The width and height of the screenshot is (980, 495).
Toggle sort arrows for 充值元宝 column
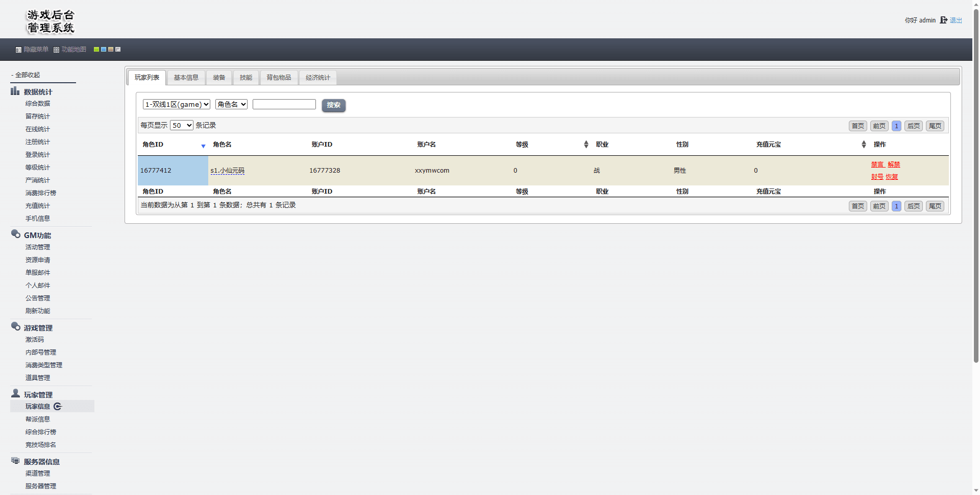(x=864, y=145)
